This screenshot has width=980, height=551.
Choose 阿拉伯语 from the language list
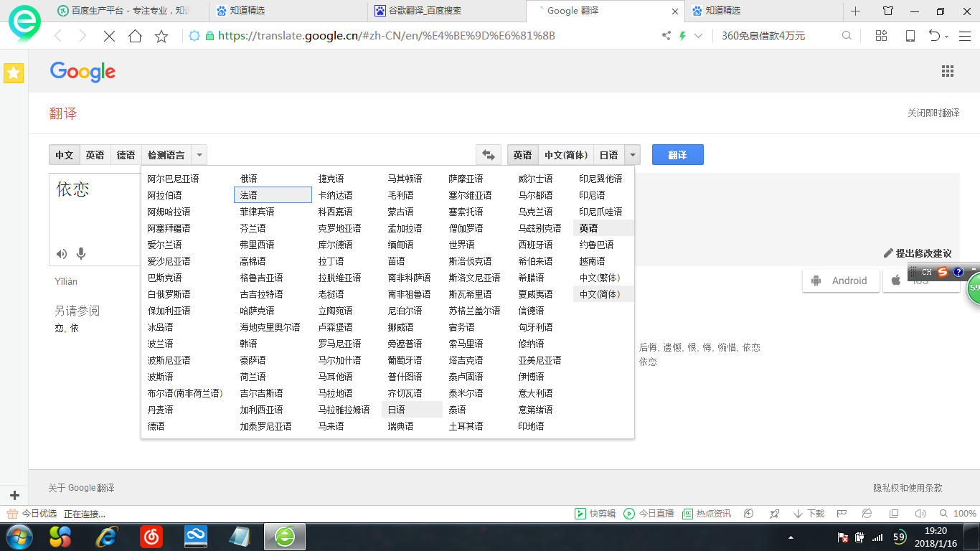coord(164,195)
